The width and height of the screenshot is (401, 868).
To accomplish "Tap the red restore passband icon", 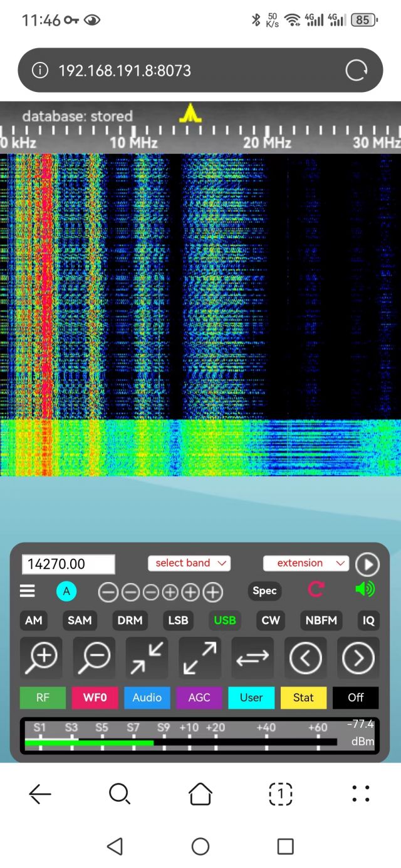I will [x=315, y=589].
